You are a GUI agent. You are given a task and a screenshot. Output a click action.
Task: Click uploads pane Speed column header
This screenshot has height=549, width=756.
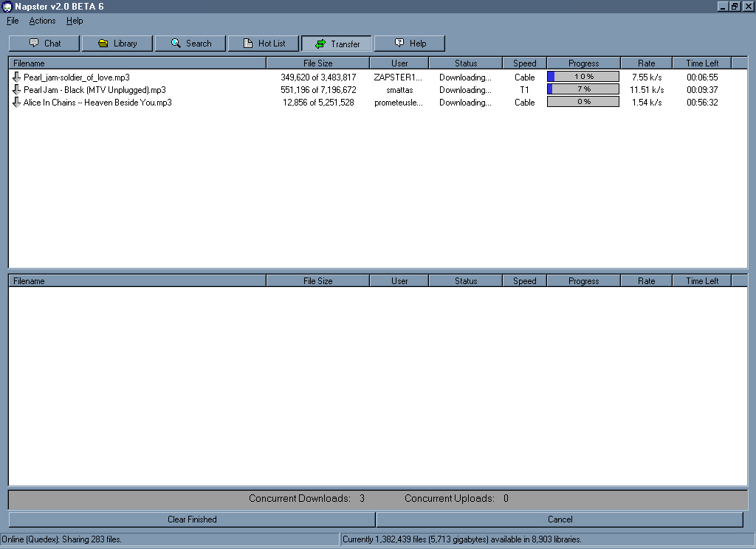click(x=525, y=281)
